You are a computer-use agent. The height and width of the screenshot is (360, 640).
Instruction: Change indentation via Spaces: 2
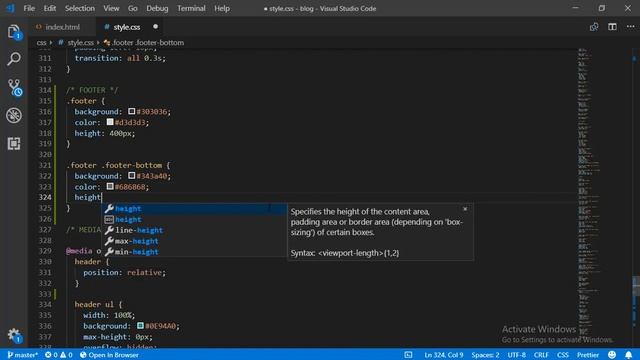[485, 355]
